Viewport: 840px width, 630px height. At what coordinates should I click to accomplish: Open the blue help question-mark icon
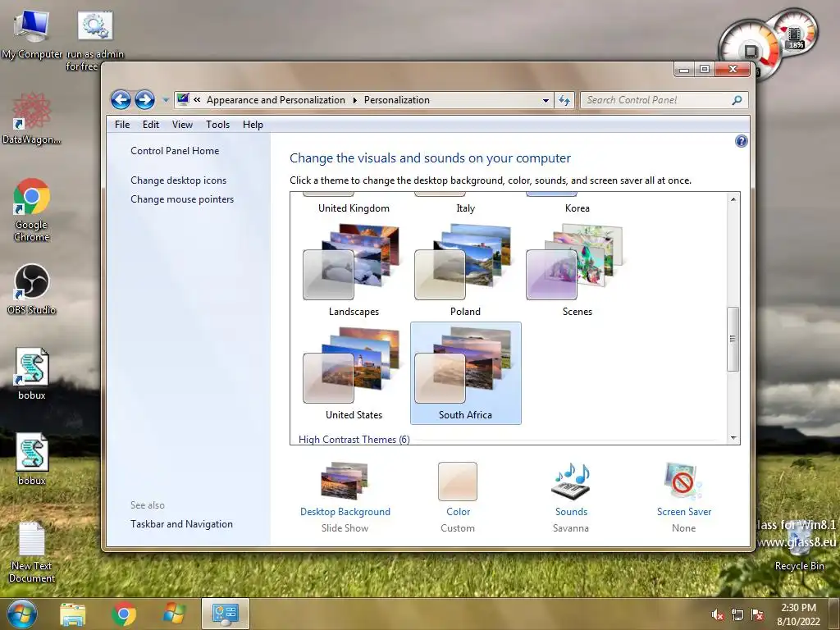pyautogui.click(x=741, y=141)
